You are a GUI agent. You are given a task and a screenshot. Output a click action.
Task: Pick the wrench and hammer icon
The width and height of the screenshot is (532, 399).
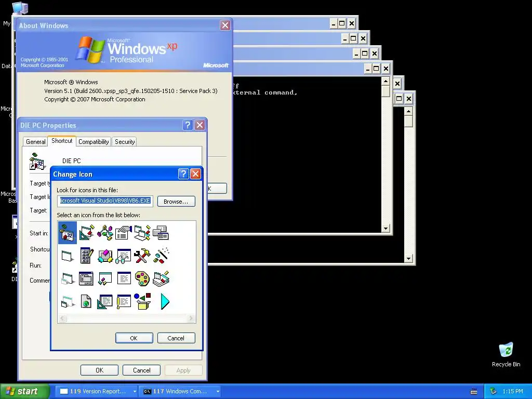tap(142, 256)
